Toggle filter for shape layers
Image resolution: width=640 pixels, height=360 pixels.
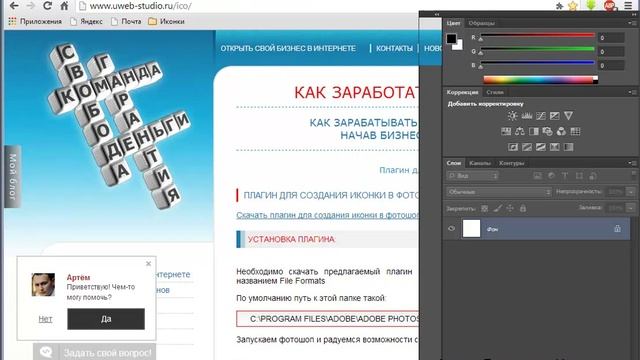coord(579,176)
